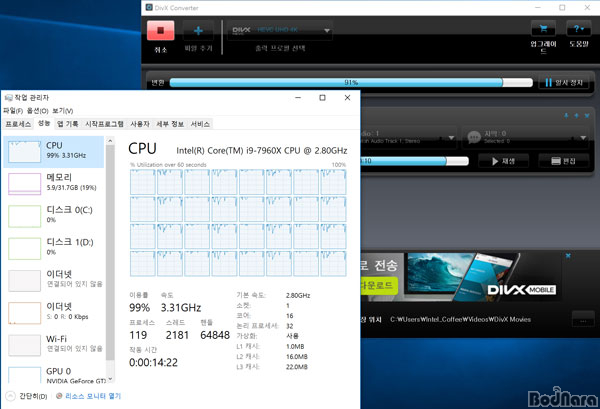600x409 pixels.
Task: Click the L3 cache value 22.0MB
Action: 297,367
